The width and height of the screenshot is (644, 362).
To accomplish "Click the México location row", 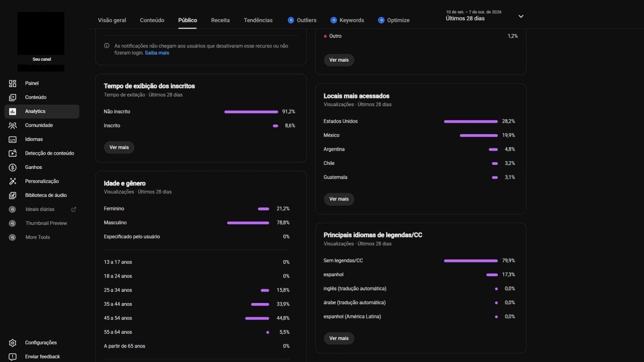I will pos(419,135).
